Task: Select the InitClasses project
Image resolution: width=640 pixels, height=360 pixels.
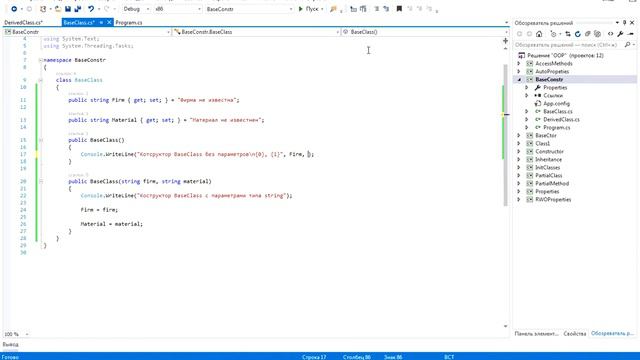Action: [x=547, y=167]
